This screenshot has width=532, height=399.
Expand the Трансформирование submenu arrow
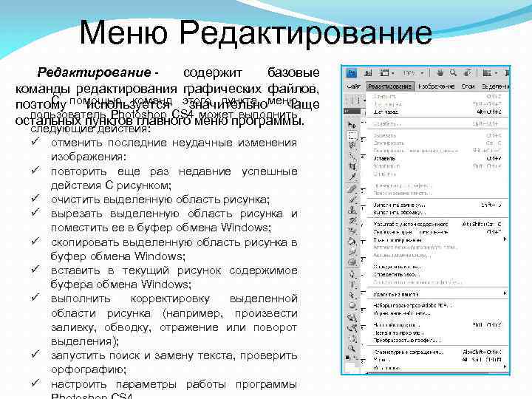[x=505, y=239]
